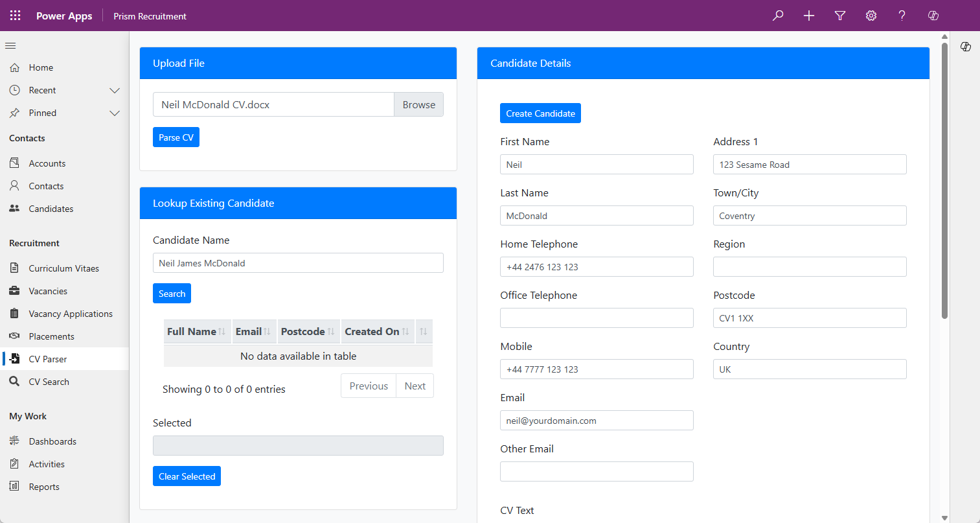
Task: Click the Email field with neil@yourdomain.com
Action: pyautogui.click(x=597, y=421)
